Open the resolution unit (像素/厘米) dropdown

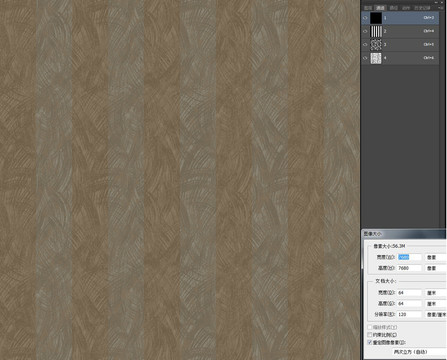tap(436, 314)
